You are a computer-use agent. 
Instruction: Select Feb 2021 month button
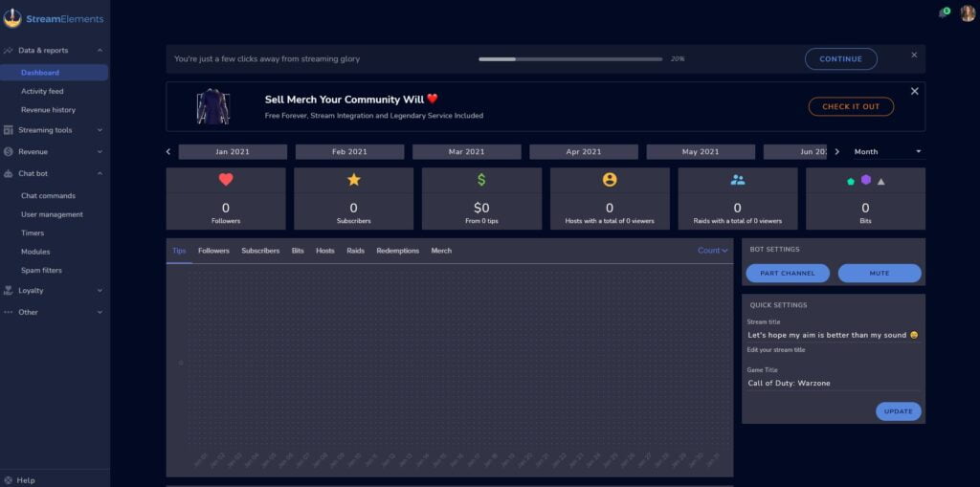pyautogui.click(x=349, y=152)
